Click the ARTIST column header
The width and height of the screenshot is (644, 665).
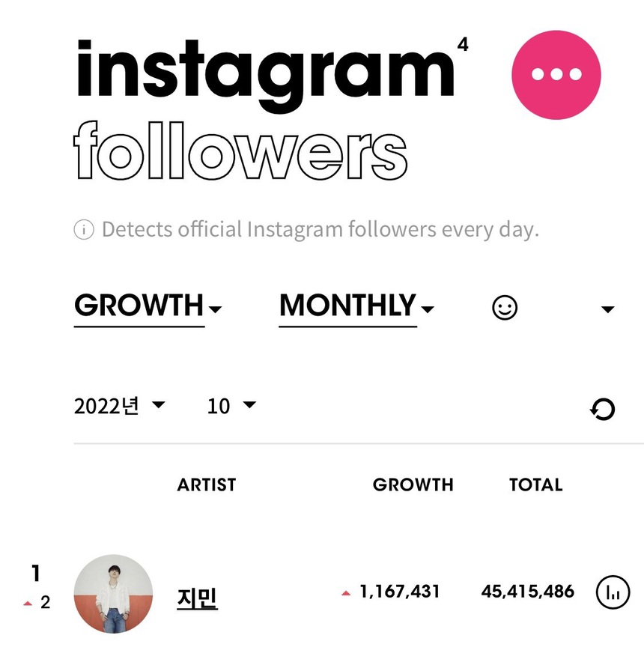tap(207, 485)
